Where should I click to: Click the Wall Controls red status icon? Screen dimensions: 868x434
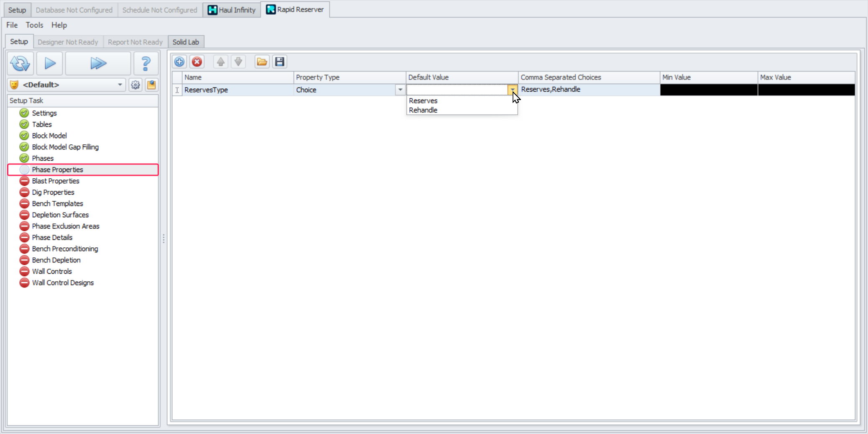tap(25, 271)
